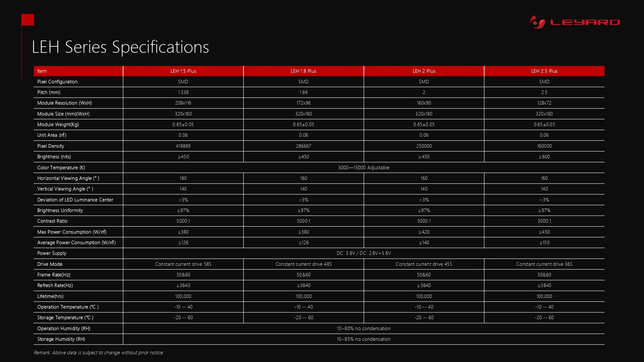The width and height of the screenshot is (644, 362).
Task: Click Constant current drive 58S cell
Action: pos(183,264)
